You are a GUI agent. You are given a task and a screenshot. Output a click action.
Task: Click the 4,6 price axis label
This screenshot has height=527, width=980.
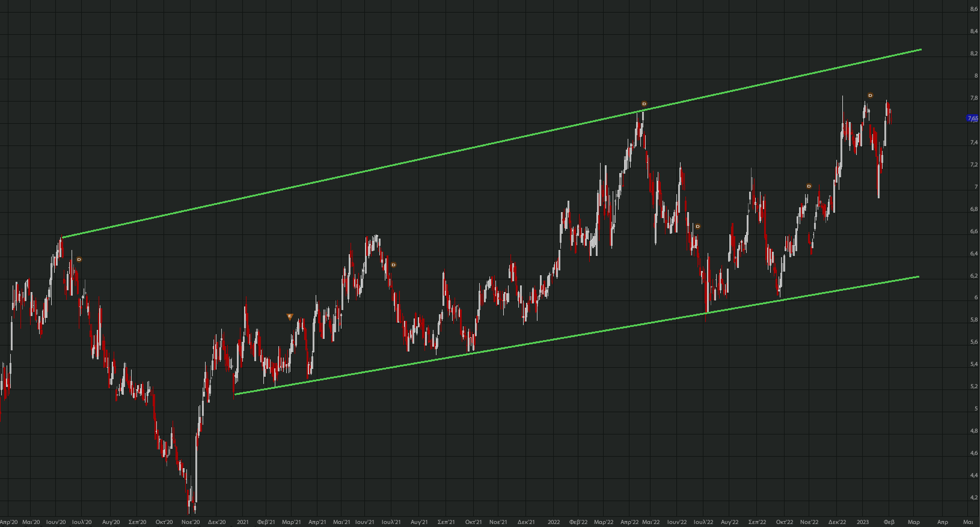coord(973,453)
